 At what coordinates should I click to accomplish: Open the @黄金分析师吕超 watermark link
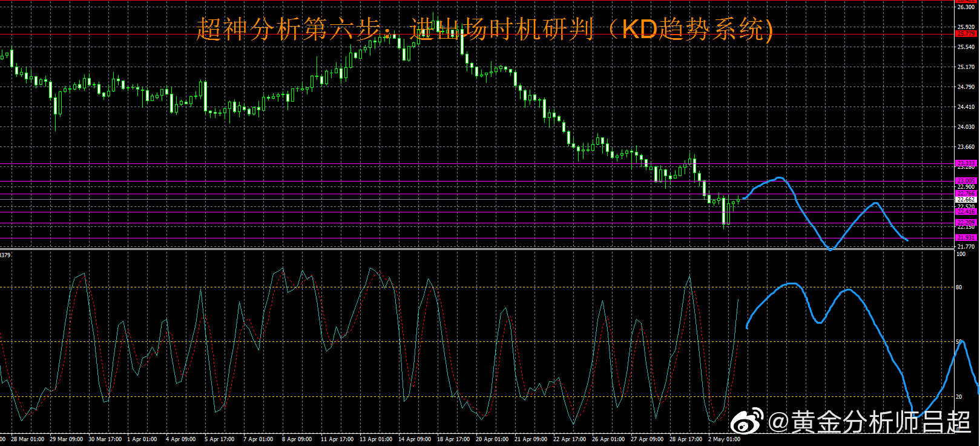(869, 422)
